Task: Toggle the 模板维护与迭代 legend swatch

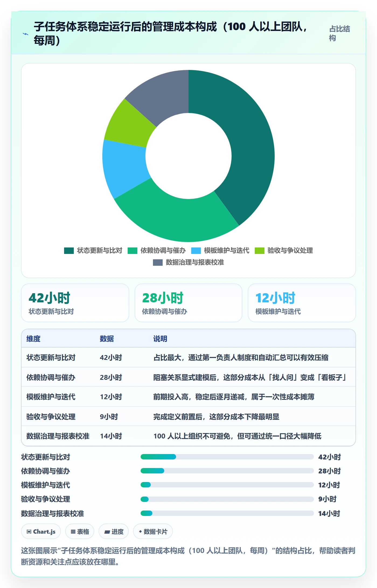Action: tap(196, 251)
